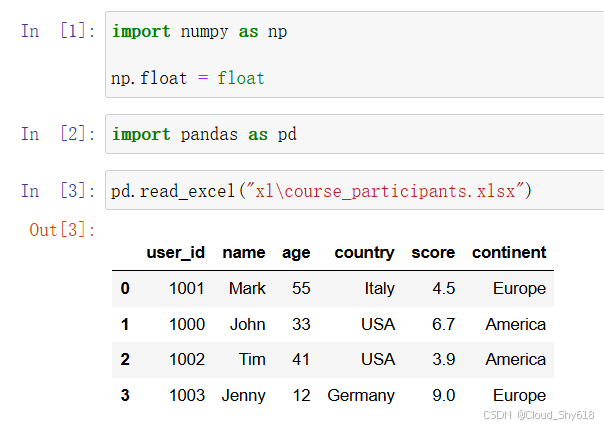
Task: Click the user_id cell 1002
Action: [187, 359]
